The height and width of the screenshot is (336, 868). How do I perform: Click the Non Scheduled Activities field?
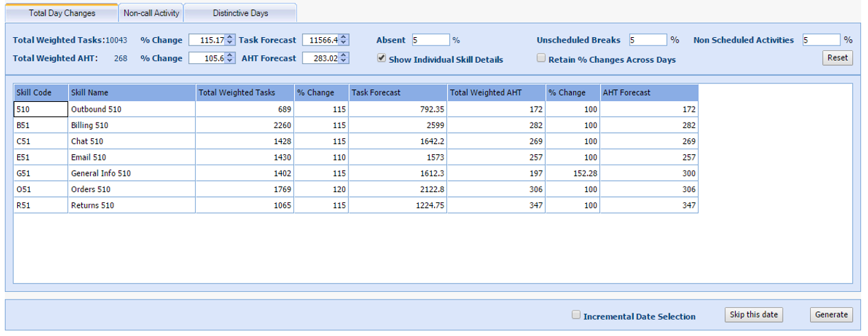(x=821, y=40)
